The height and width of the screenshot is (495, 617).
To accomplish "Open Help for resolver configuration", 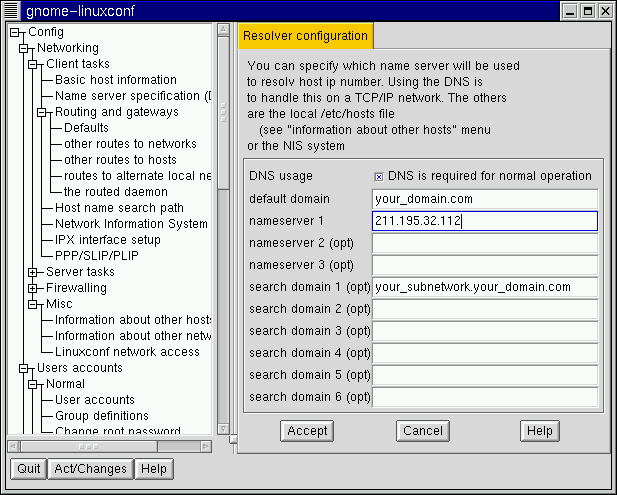I will [x=539, y=431].
